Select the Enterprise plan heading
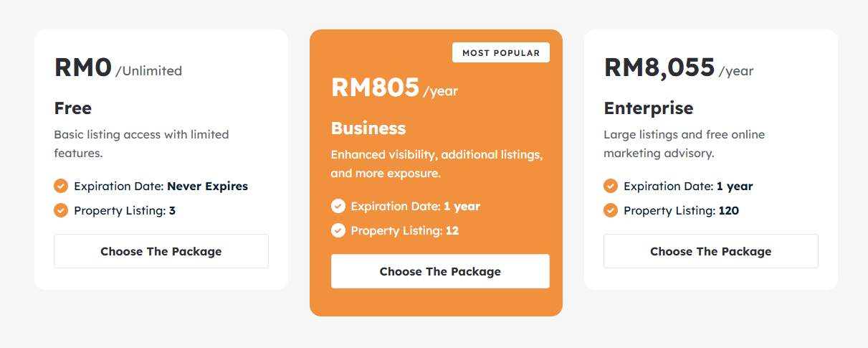Image resolution: width=868 pixels, height=348 pixels. point(649,108)
